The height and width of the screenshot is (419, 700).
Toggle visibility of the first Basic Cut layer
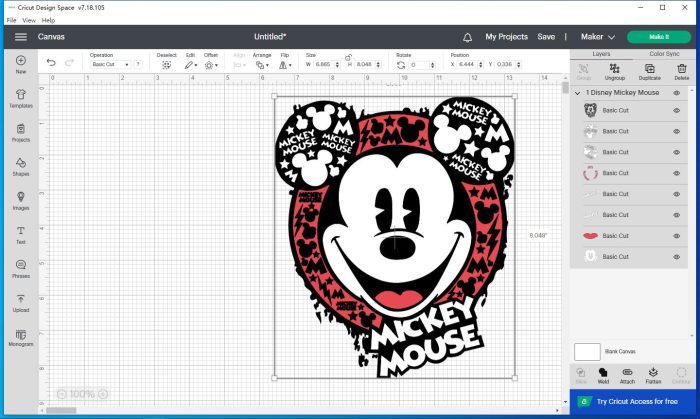click(677, 110)
